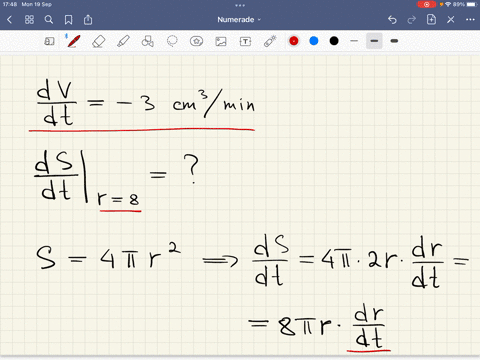
Task: Open the share and export menu
Action: (88, 19)
